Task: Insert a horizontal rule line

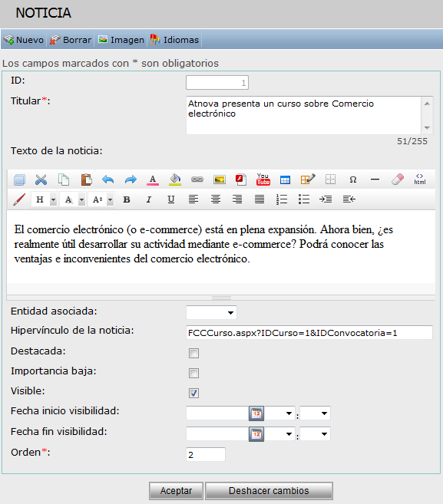Action: click(x=375, y=180)
